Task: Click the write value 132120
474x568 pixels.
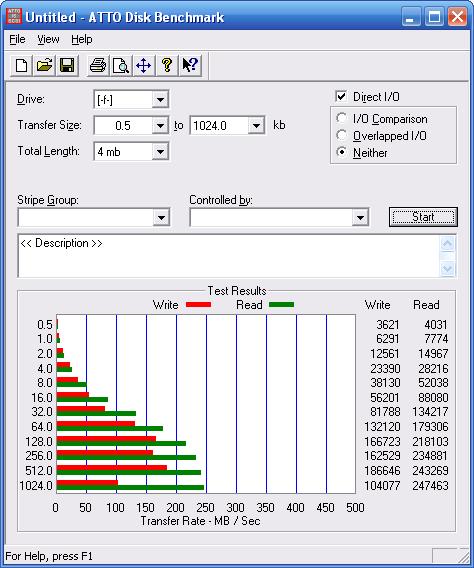Action: (x=382, y=427)
